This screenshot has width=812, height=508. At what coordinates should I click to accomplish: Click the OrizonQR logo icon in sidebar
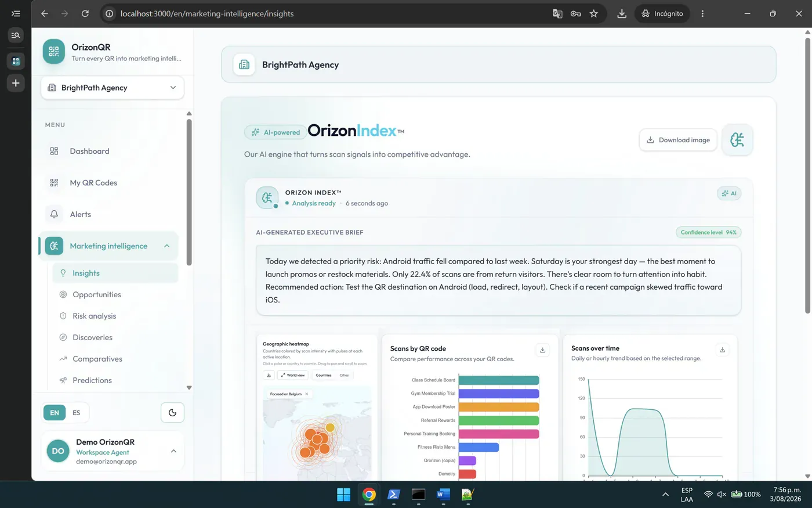[x=54, y=52]
